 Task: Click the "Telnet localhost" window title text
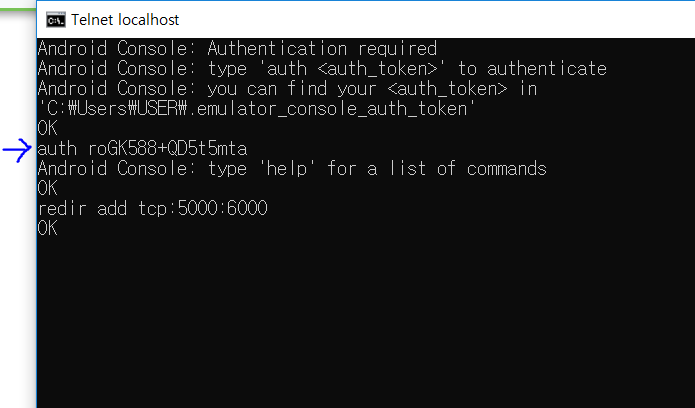[x=126, y=19]
